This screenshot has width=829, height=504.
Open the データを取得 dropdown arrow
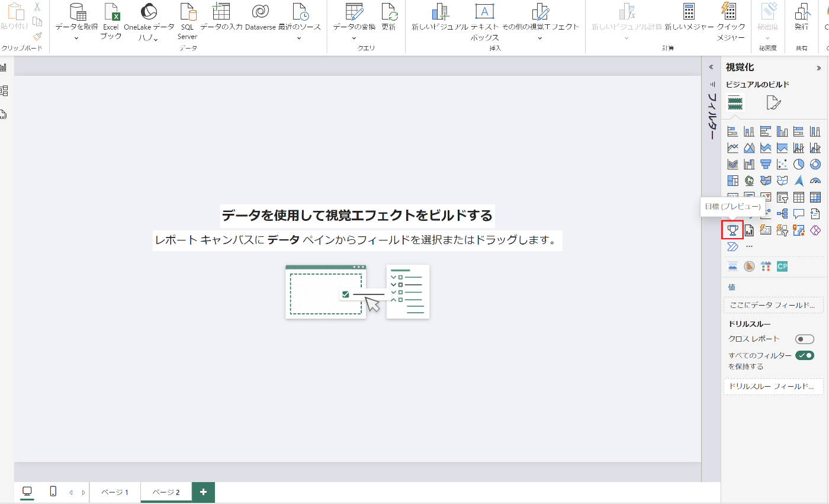coord(76,38)
